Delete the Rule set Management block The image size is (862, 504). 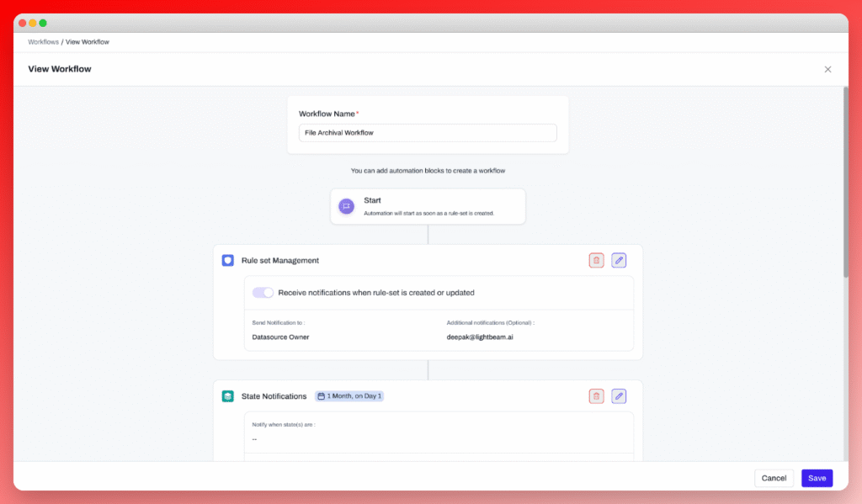596,261
